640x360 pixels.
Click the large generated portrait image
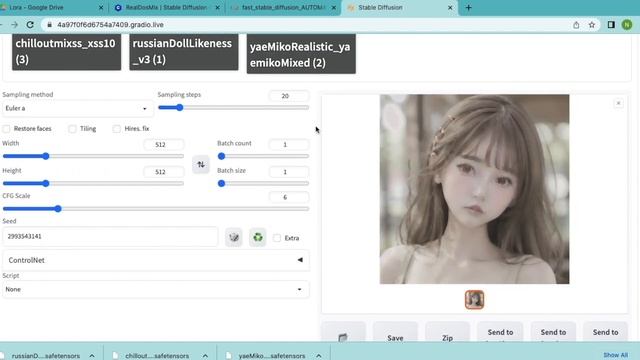(474, 189)
